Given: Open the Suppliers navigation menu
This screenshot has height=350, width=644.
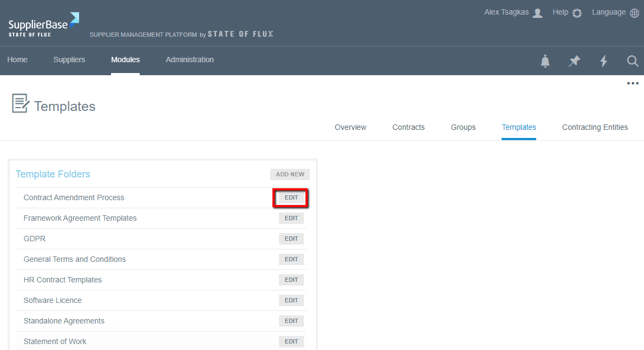Looking at the screenshot, I should pos(69,60).
